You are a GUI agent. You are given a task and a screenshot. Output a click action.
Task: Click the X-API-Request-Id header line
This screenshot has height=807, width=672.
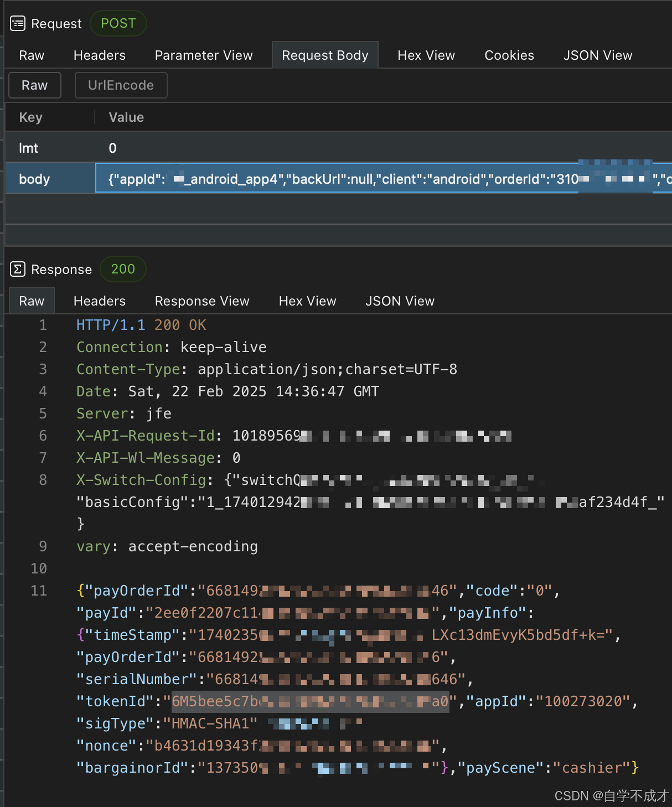tap(294, 436)
